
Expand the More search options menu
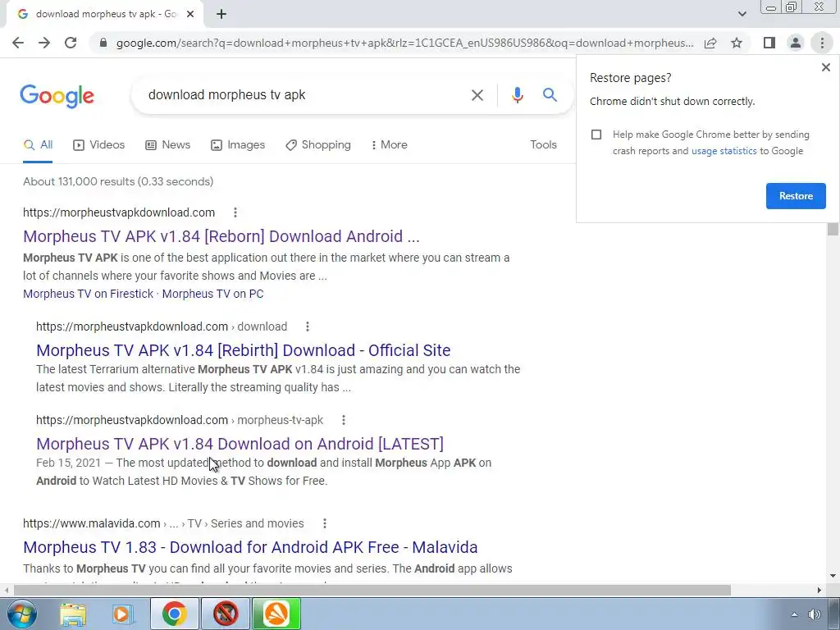tap(389, 144)
